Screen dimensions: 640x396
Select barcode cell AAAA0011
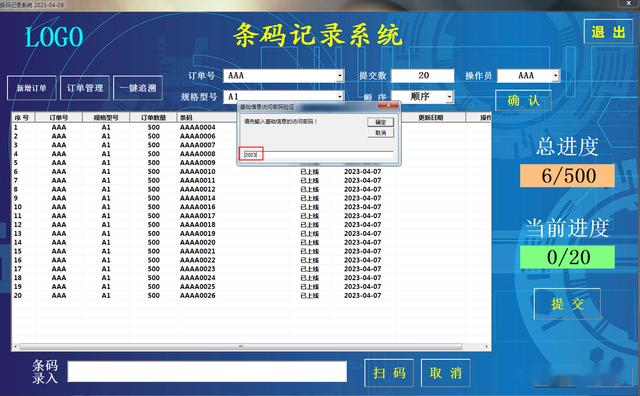198,180
